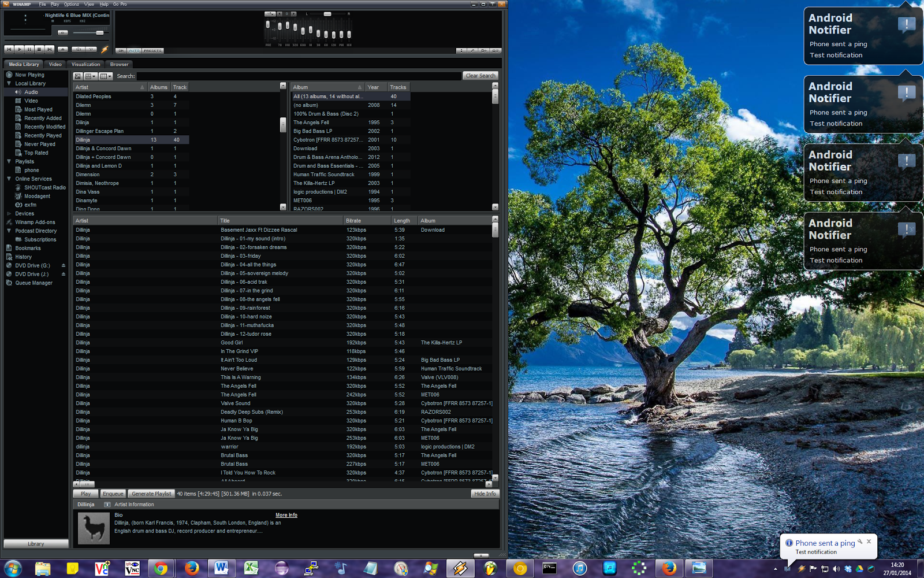
Task: Jump to the previous track in Winamp
Action: click(9, 50)
